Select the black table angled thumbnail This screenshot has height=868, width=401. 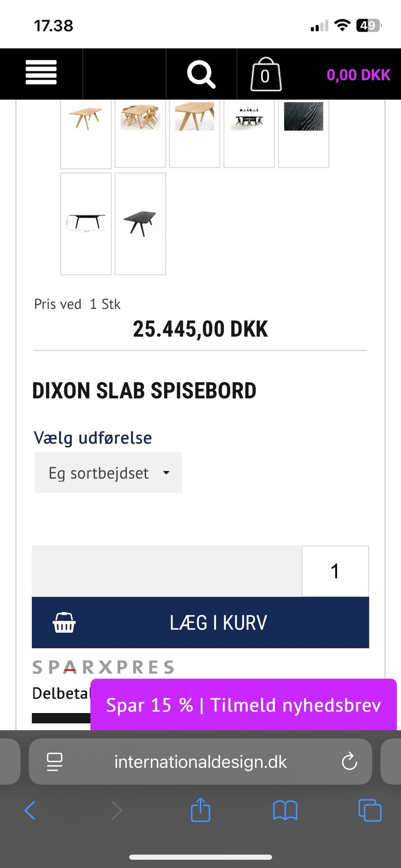pyautogui.click(x=140, y=223)
